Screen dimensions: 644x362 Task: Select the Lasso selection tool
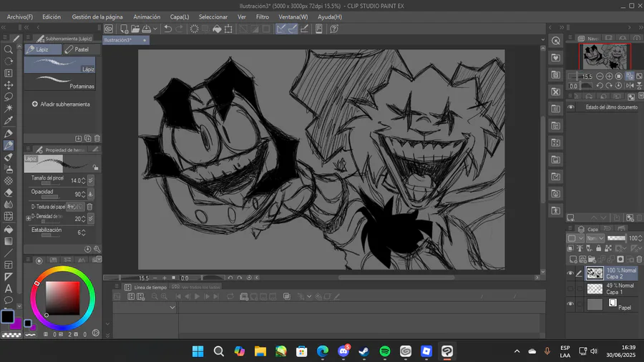point(8,97)
